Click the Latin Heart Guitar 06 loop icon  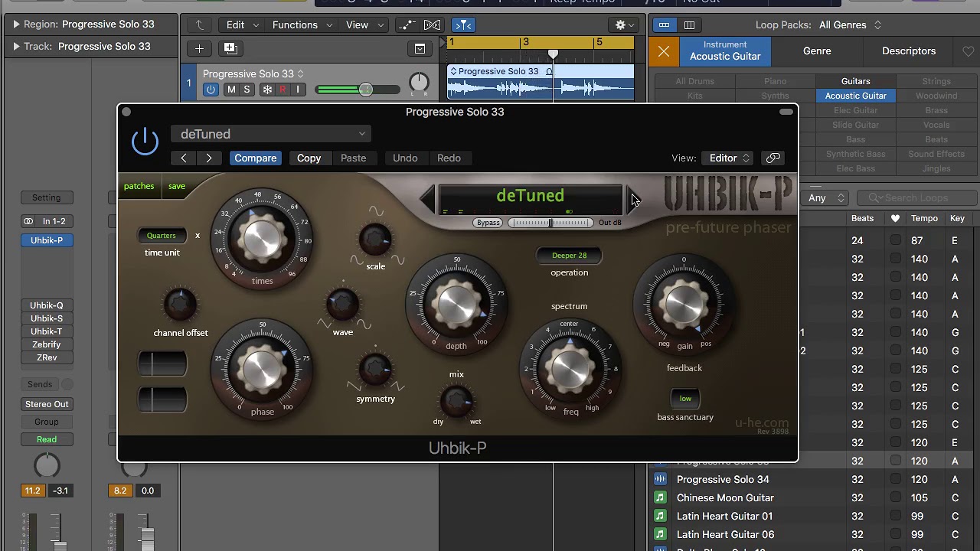(660, 534)
